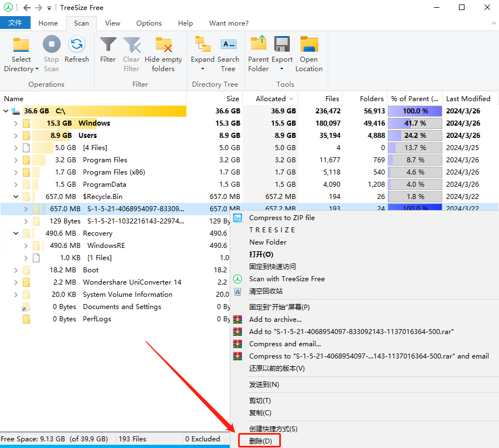Open the Parent Folder icon
This screenshot has width=499, height=448.
tap(258, 44)
